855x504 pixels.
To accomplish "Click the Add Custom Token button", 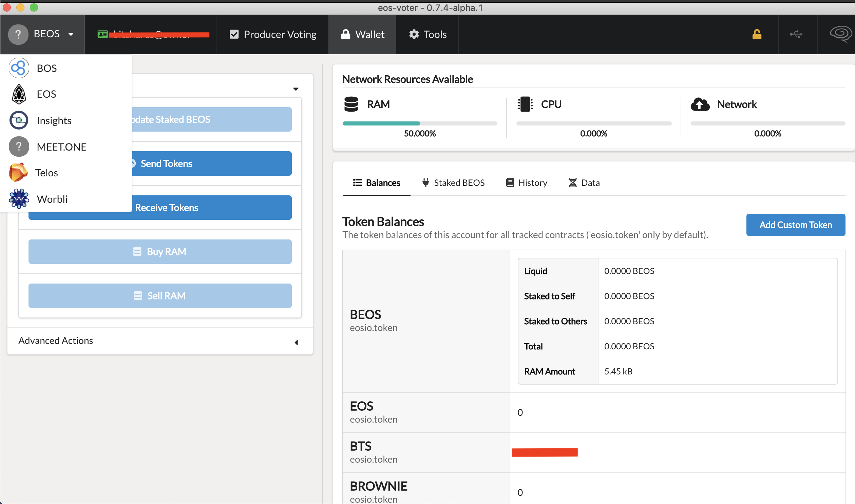I will coord(795,225).
